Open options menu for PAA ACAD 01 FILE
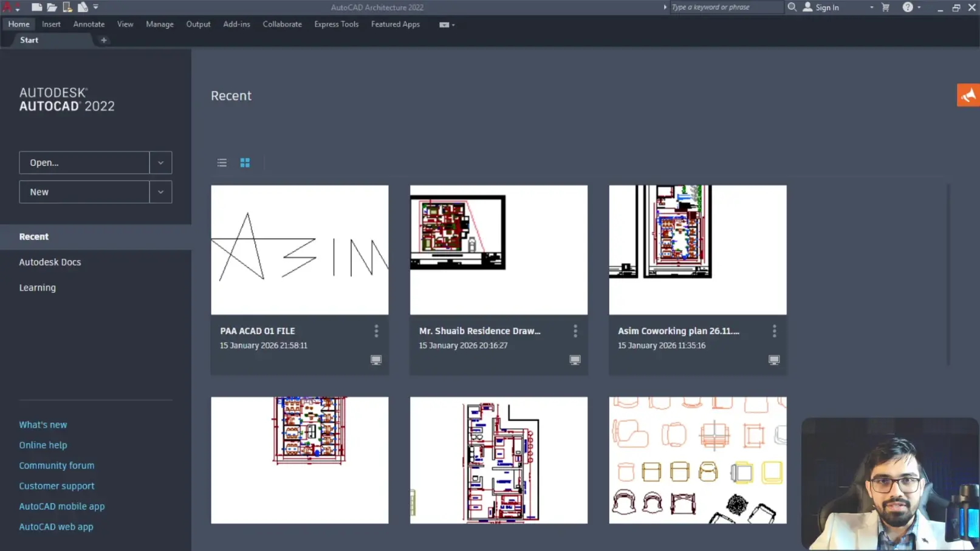The image size is (980, 551). (376, 331)
